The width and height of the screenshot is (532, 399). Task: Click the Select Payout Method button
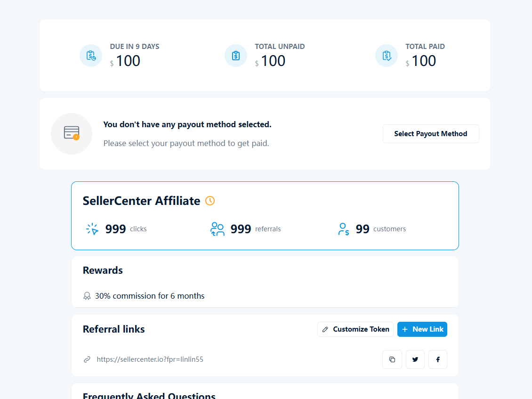[431, 133]
